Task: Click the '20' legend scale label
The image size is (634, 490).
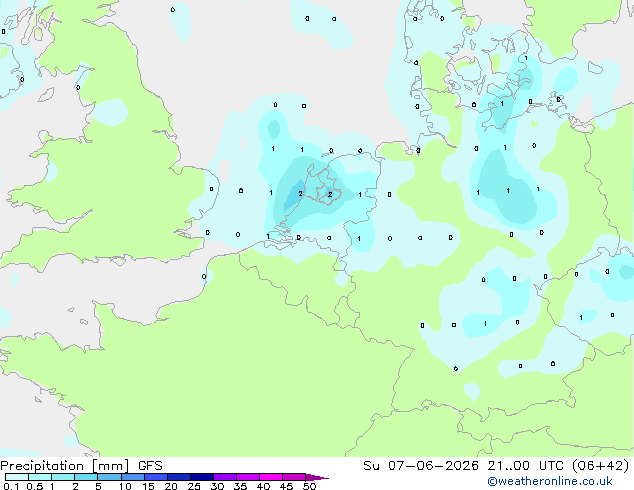Action: pos(171,486)
